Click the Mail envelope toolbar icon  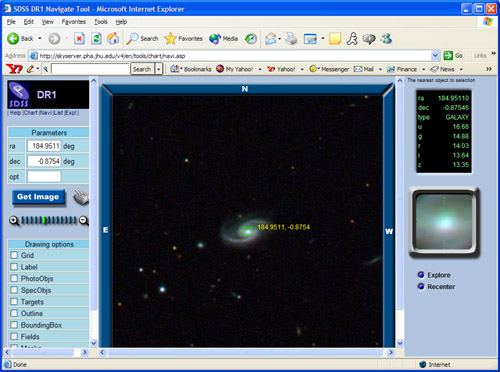point(271,39)
